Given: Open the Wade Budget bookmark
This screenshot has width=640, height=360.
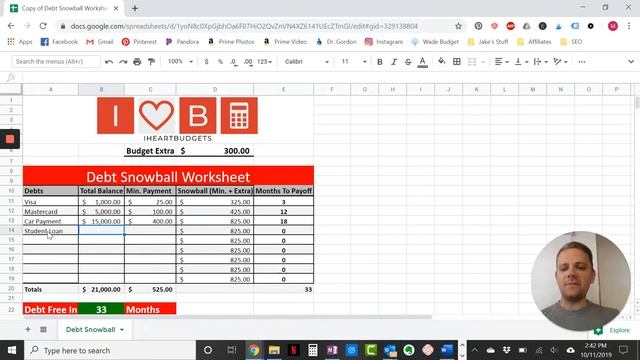Looking at the screenshot, I should [435, 42].
